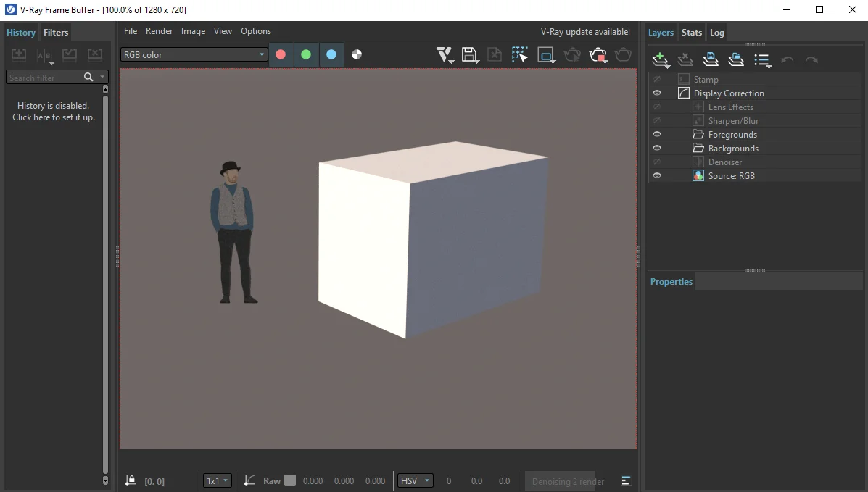The height and width of the screenshot is (492, 868).
Task: Load a layer tree preset
Action: tap(736, 59)
